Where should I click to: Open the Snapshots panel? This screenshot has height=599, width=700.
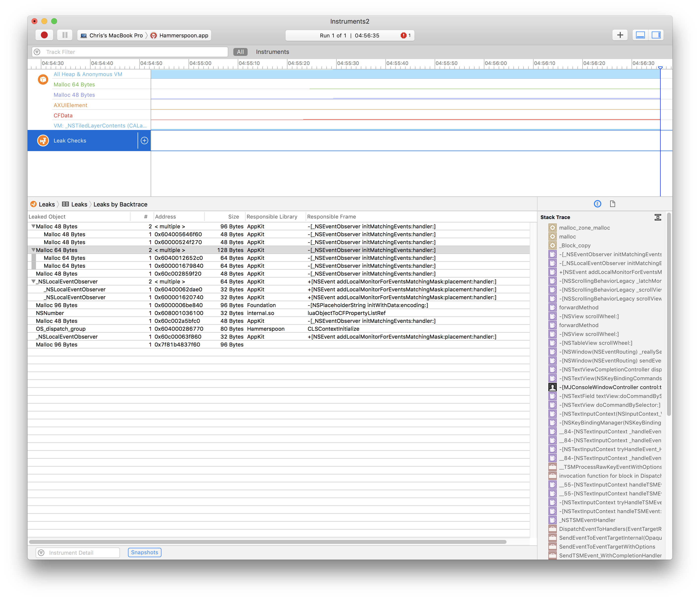(144, 552)
